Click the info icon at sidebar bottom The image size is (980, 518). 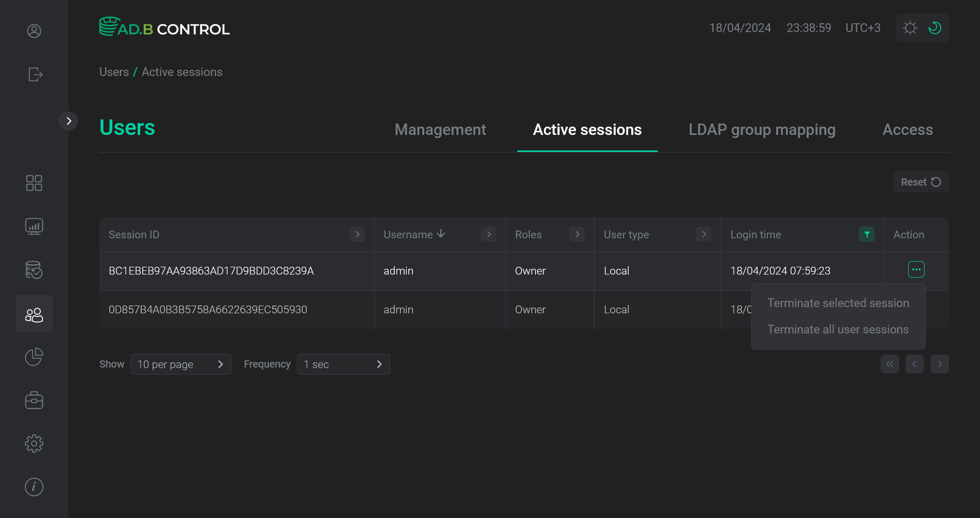point(34,486)
